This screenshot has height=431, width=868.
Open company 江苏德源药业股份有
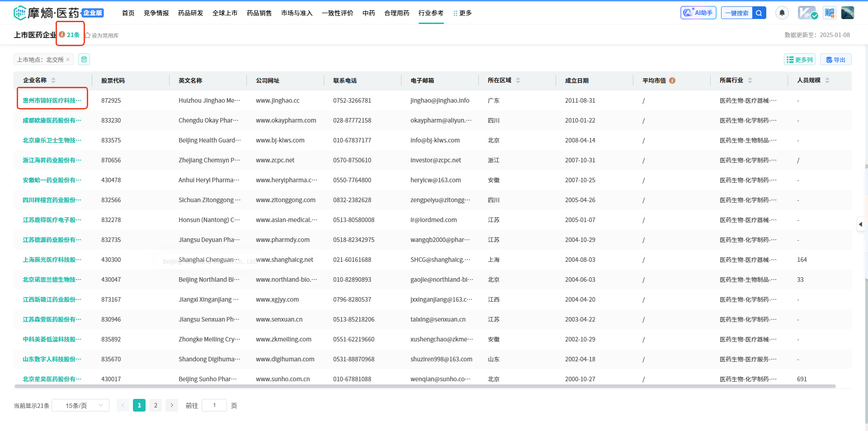[52, 240]
